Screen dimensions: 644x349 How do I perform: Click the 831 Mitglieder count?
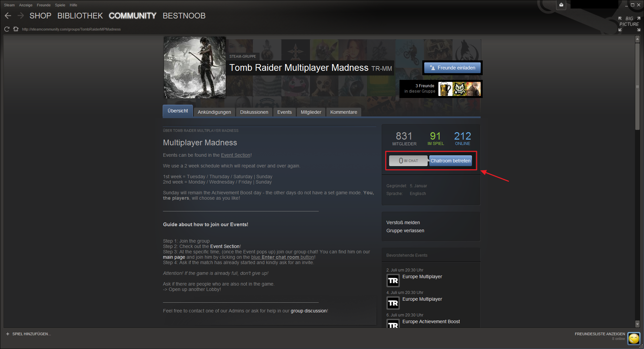tap(405, 139)
